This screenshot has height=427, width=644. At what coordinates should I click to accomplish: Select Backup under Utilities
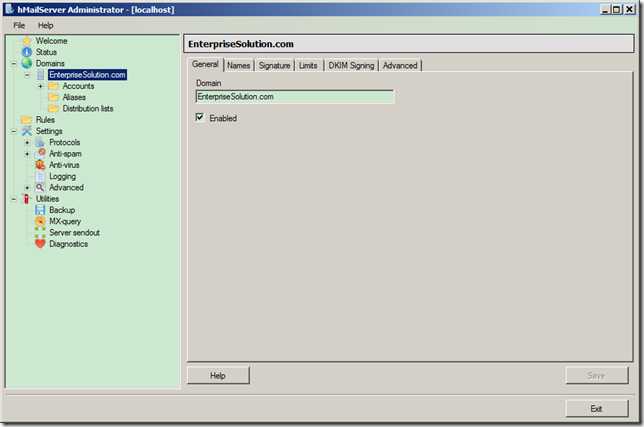click(62, 210)
